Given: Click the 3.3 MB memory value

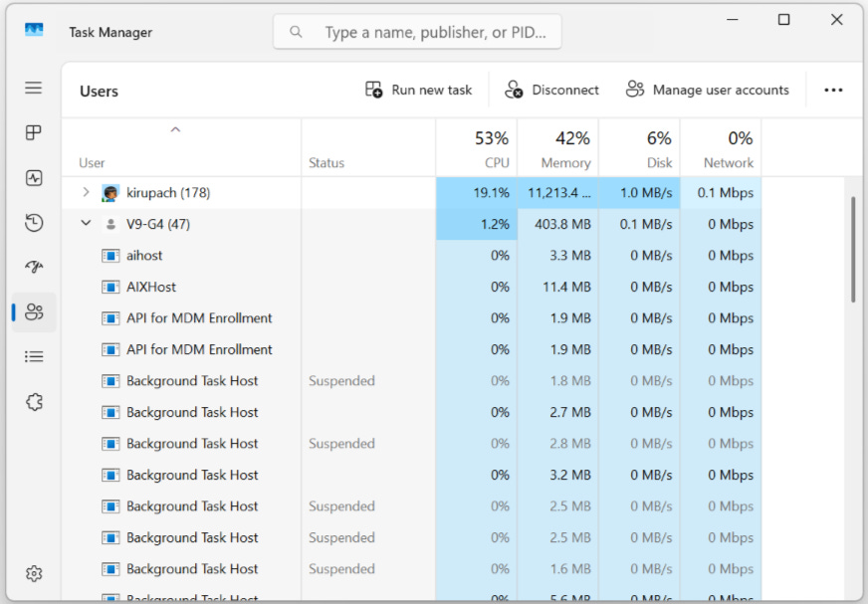Looking at the screenshot, I should (570, 256).
